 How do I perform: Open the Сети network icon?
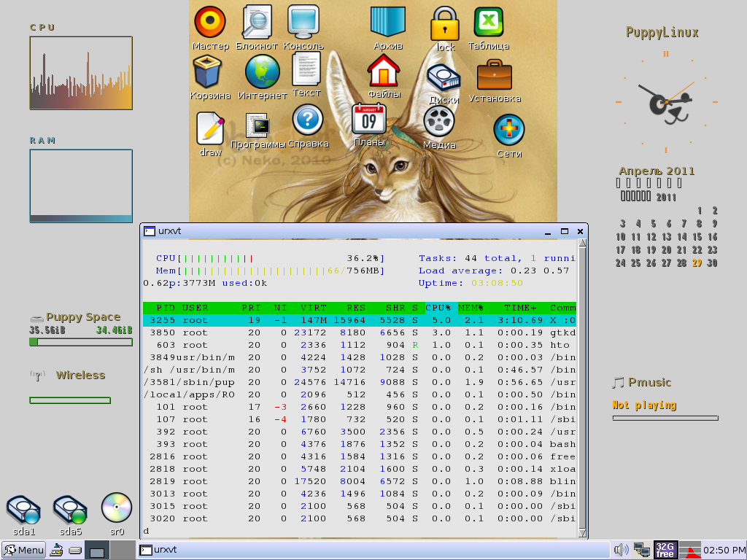click(x=509, y=130)
